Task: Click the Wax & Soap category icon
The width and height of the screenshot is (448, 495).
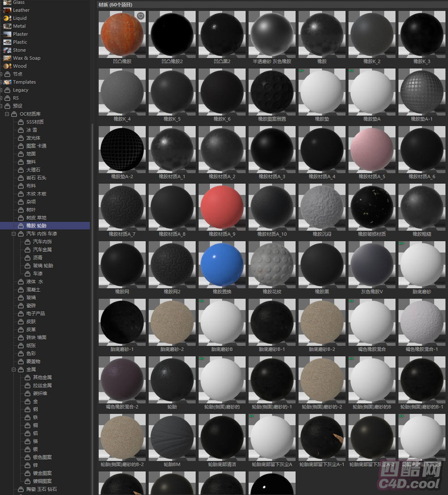Action: point(7,58)
